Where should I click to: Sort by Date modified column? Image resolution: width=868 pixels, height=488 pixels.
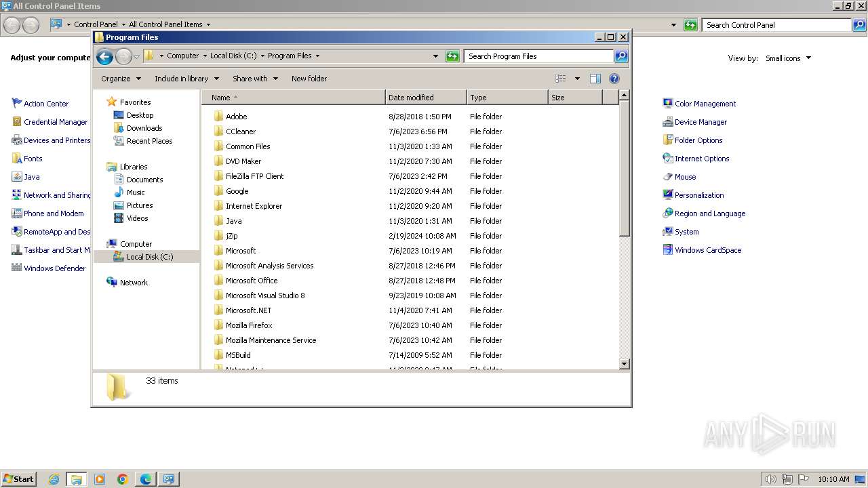(x=426, y=98)
